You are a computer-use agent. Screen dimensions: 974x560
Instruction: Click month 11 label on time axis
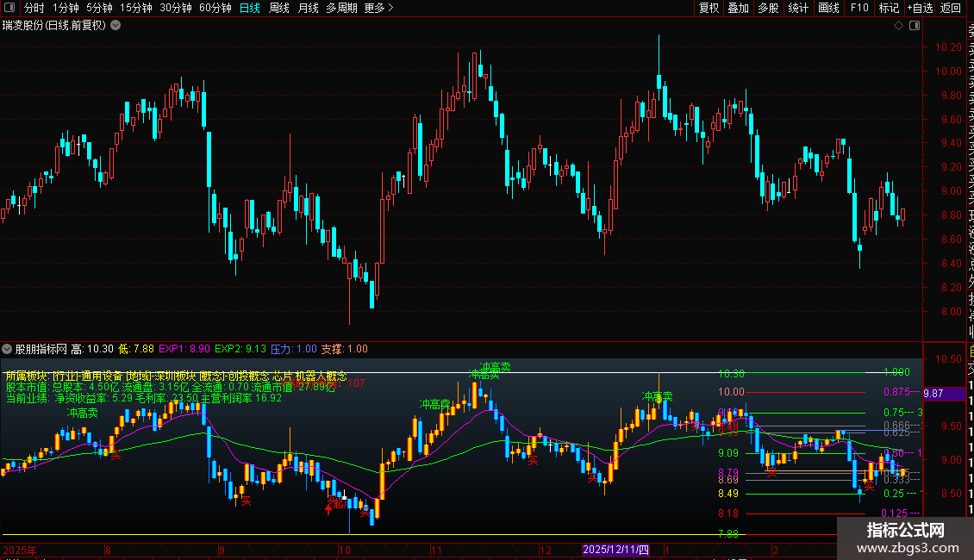pos(436,550)
